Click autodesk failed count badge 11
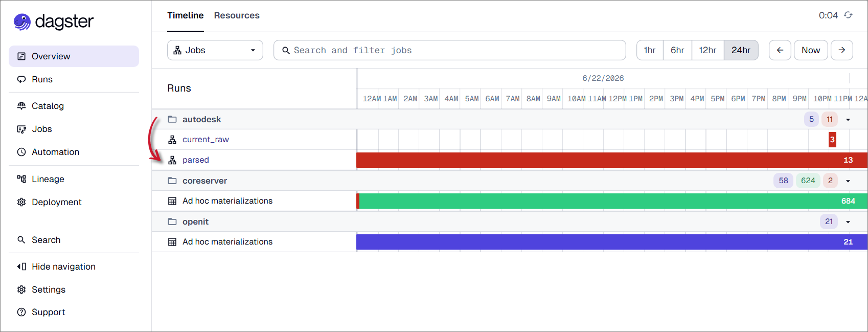 pyautogui.click(x=830, y=119)
